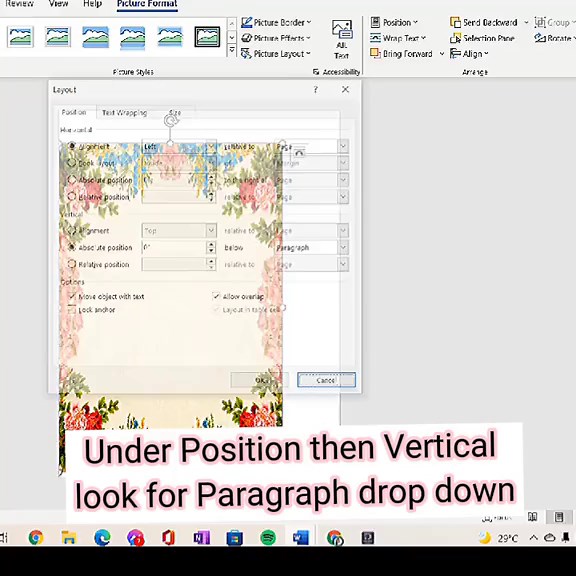Open the horizontal alignment Left dropdown
Screen dimensions: 576x576
click(179, 147)
